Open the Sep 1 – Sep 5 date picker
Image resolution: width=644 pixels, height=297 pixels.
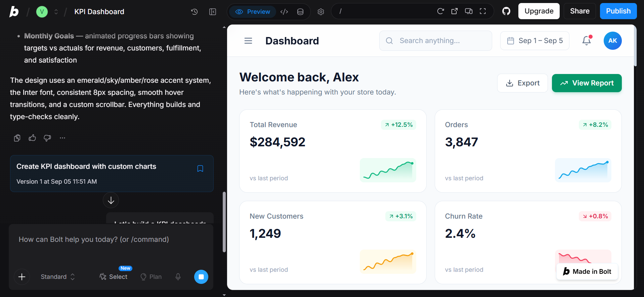tap(535, 41)
